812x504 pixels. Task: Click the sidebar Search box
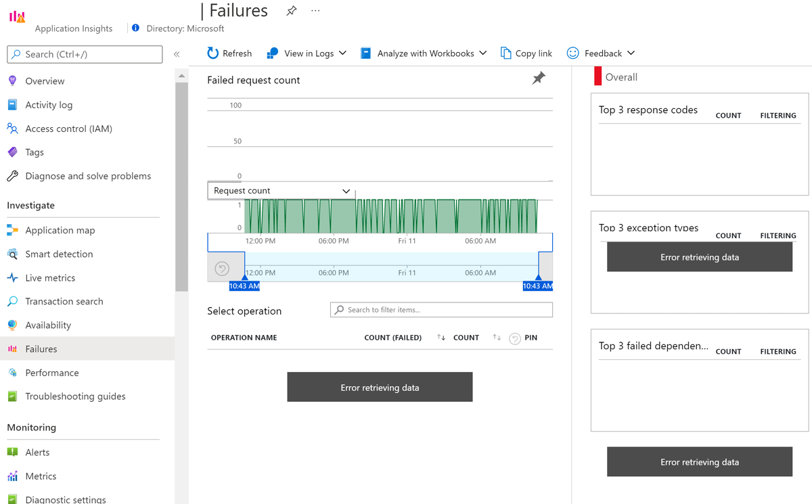(85, 54)
